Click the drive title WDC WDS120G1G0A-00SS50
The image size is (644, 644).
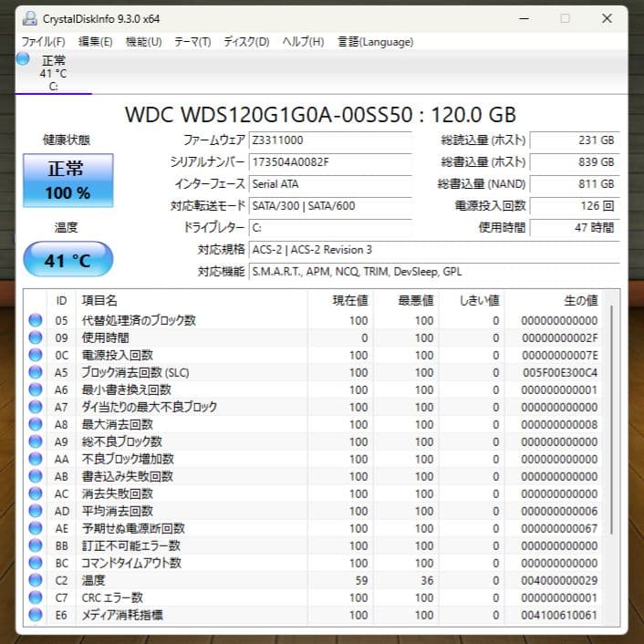click(269, 115)
